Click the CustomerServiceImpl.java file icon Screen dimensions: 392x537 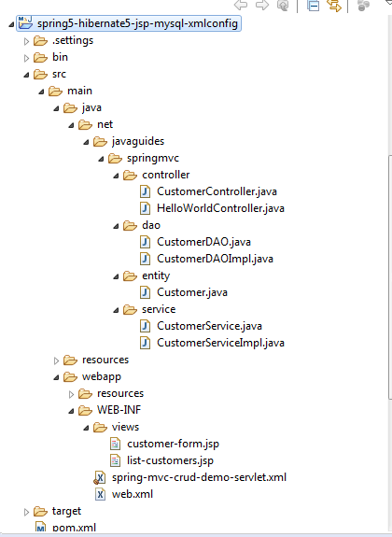click(x=146, y=343)
